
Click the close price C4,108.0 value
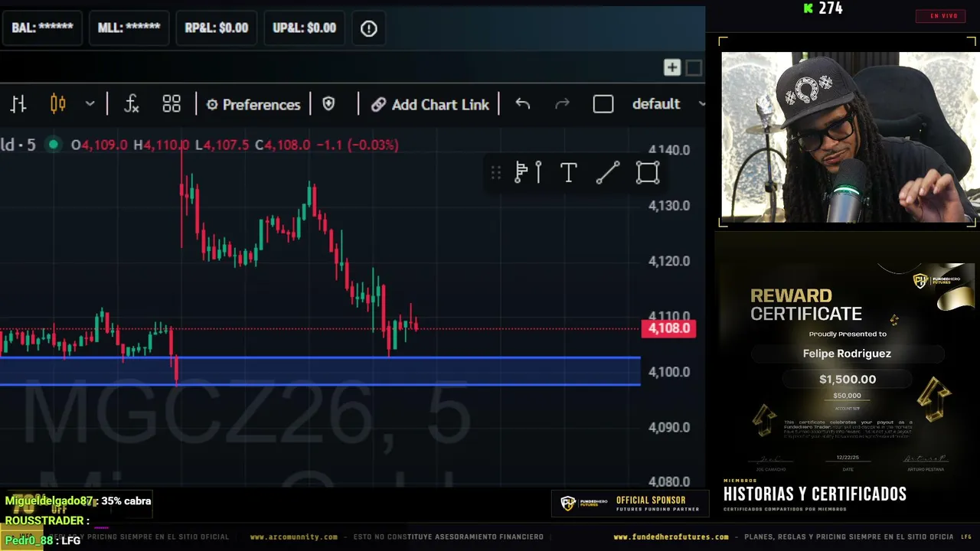pos(283,145)
